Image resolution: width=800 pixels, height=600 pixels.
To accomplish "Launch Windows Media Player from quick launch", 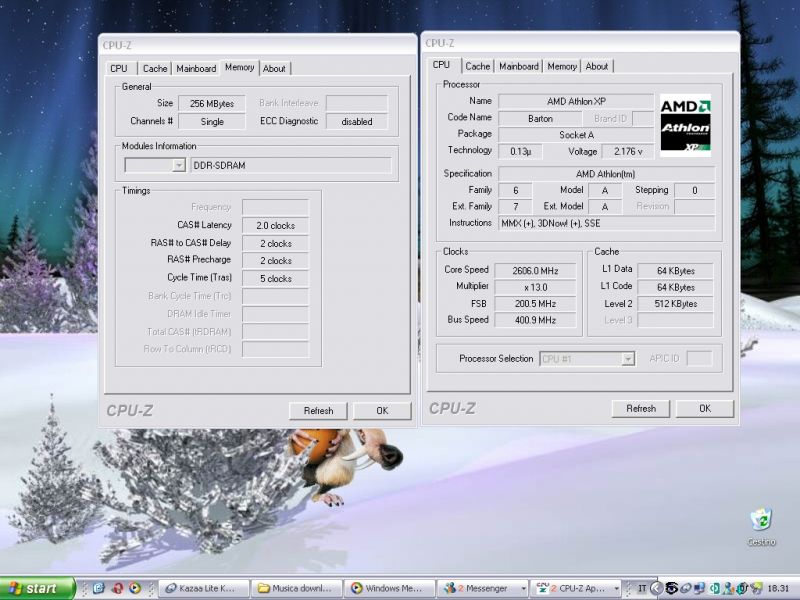I will 135,588.
